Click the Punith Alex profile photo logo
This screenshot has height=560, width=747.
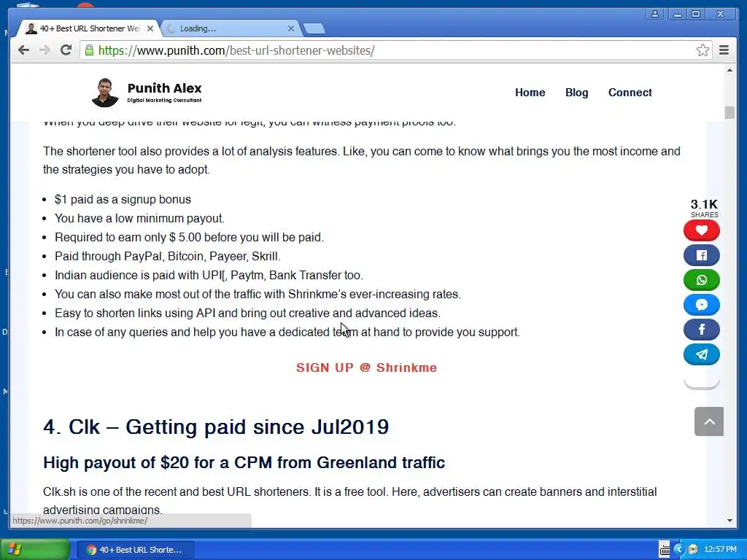105,93
